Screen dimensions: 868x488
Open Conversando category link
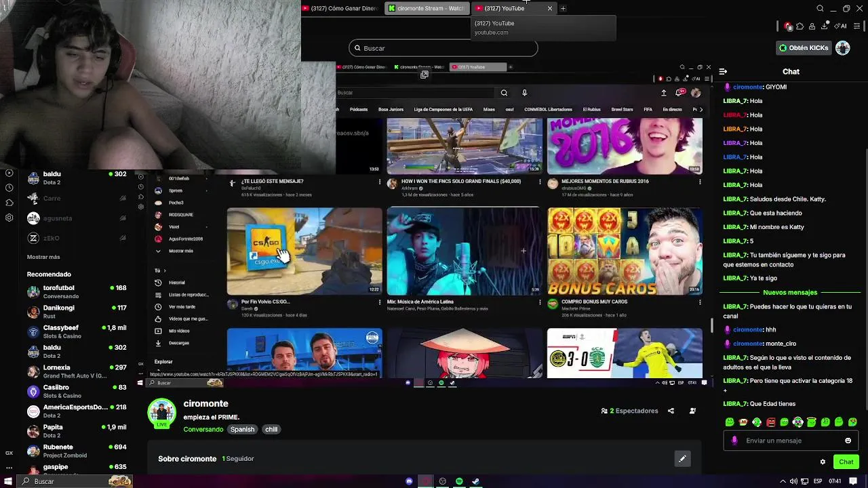[x=203, y=430]
